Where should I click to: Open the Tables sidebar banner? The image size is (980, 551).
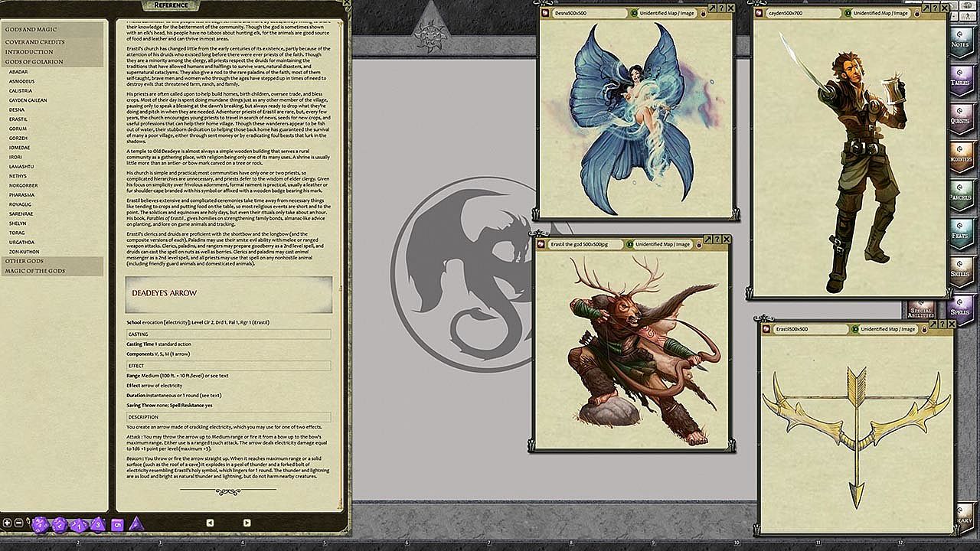coord(960,80)
